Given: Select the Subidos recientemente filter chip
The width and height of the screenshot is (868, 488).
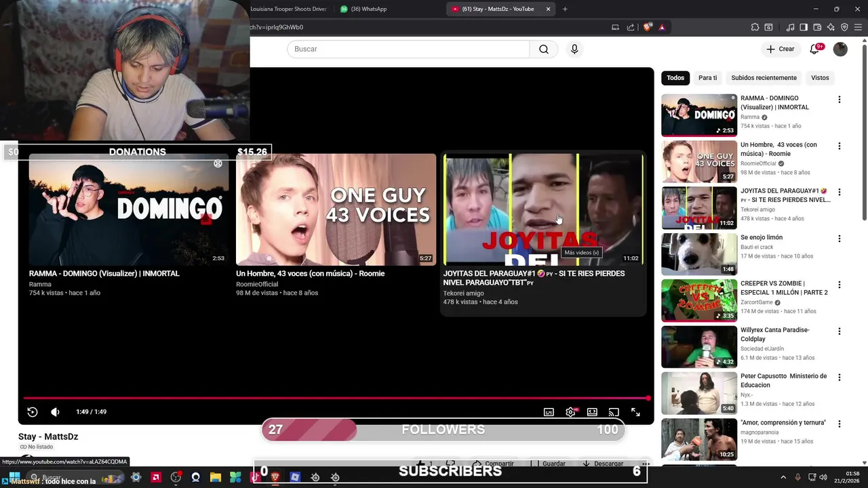Looking at the screenshot, I should coord(764,78).
